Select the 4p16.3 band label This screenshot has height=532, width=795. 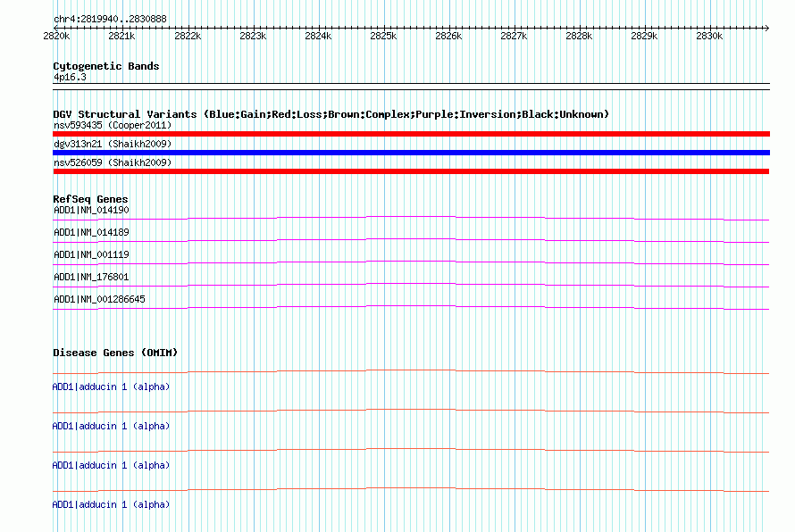pos(70,77)
